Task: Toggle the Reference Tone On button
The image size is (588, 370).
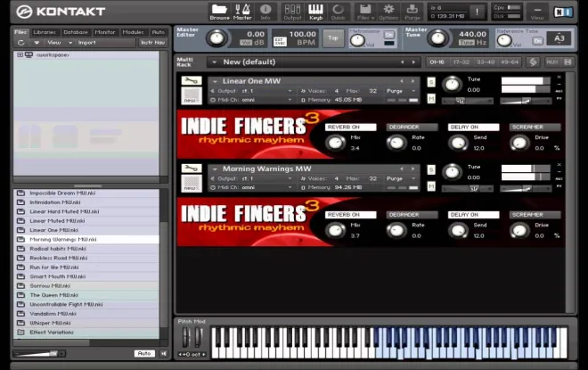Action: click(x=538, y=40)
